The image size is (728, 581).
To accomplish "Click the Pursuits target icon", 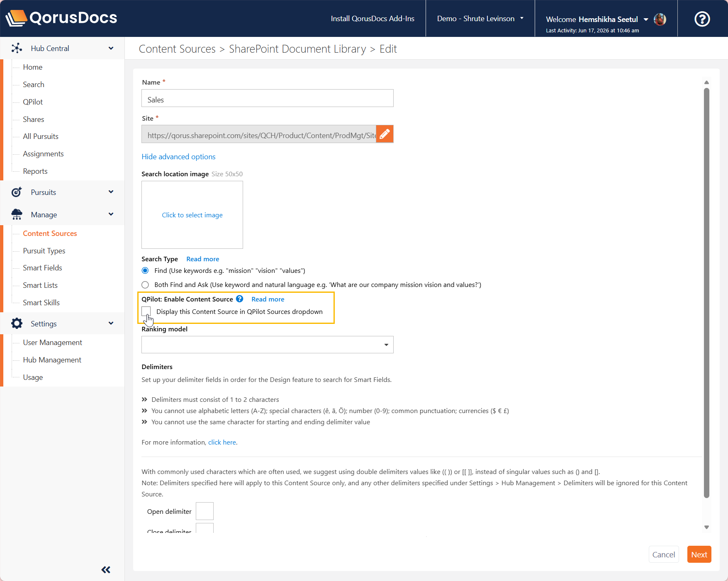I will coord(17,192).
